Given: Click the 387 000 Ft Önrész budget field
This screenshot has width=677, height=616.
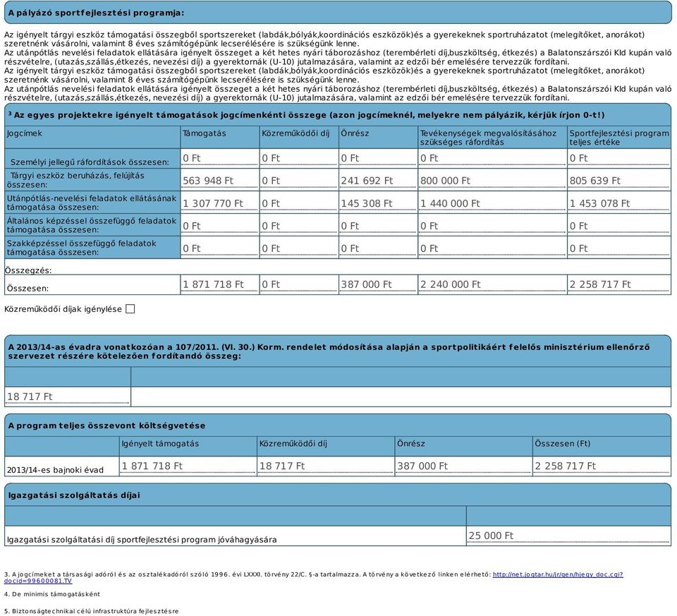Looking at the screenshot, I should tap(463, 466).
